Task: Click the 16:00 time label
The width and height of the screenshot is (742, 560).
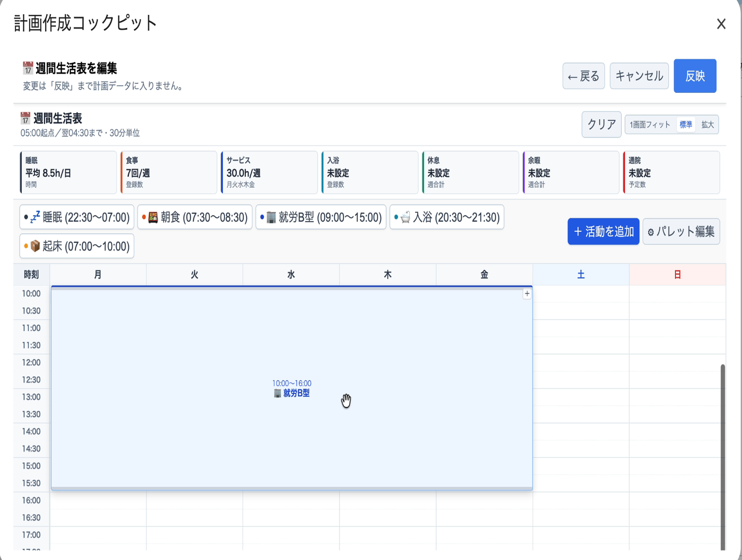Action: (31, 500)
